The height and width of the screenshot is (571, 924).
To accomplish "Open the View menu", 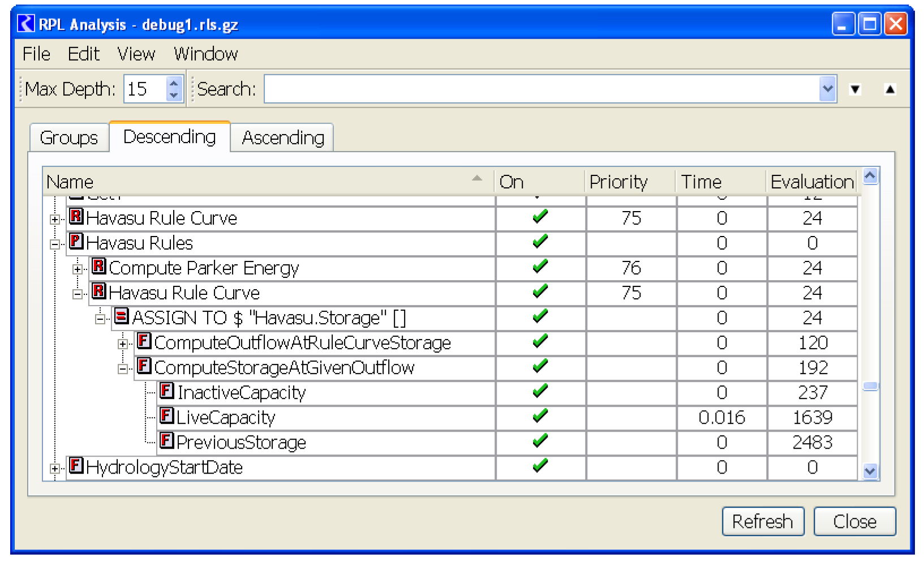I will point(136,54).
